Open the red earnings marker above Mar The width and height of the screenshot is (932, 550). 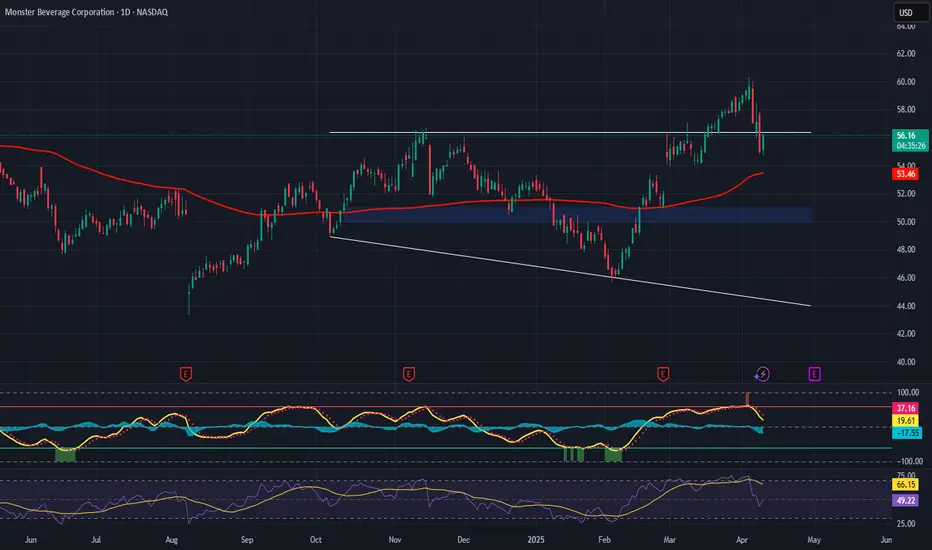(663, 374)
